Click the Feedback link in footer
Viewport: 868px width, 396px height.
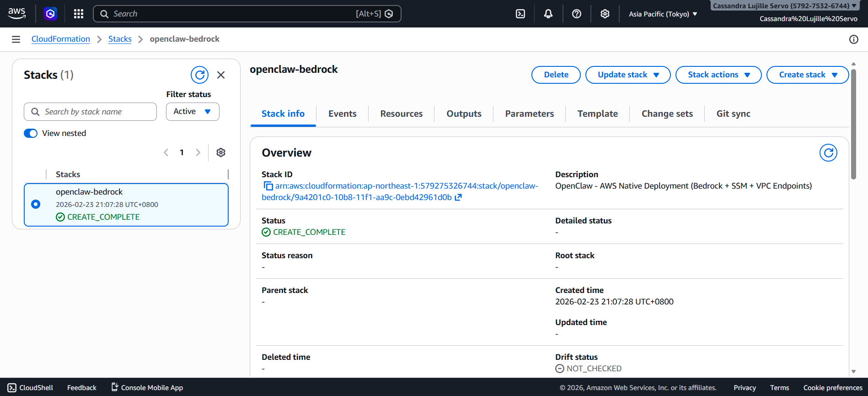pos(82,388)
